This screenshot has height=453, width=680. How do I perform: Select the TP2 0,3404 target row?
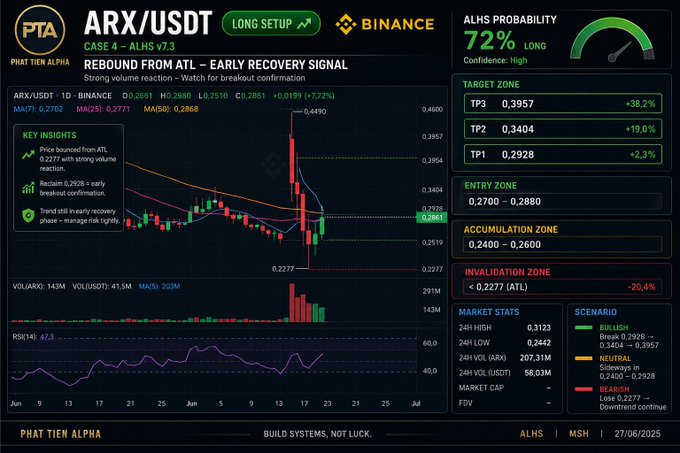pos(563,129)
